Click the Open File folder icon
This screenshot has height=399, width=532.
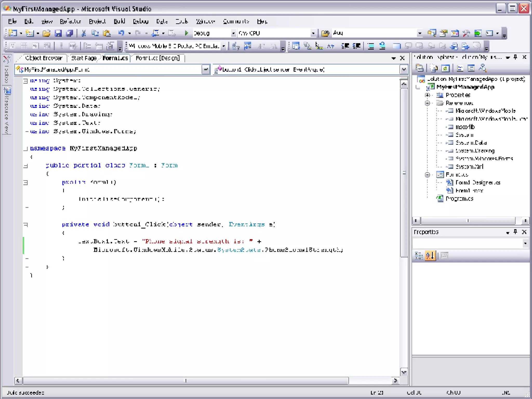point(46,33)
